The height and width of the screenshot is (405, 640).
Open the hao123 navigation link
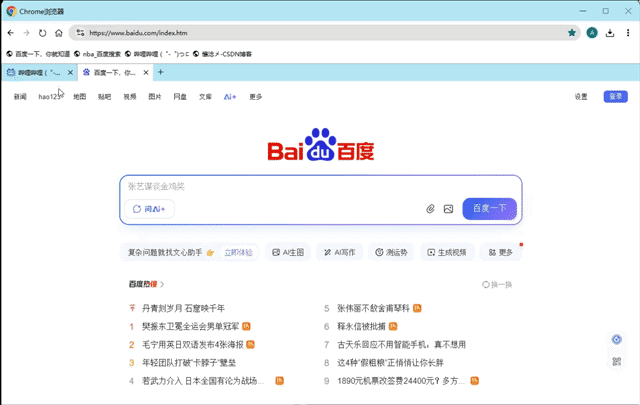(x=49, y=97)
